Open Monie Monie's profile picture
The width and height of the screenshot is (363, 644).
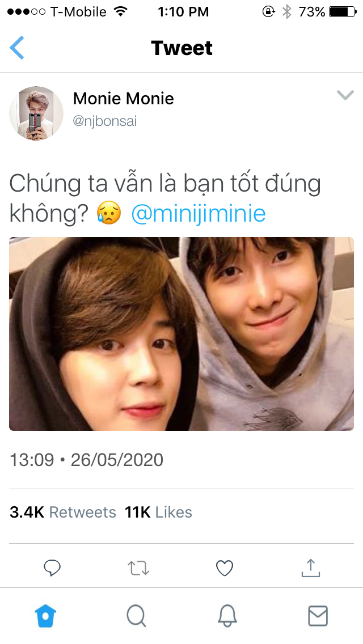(x=36, y=113)
